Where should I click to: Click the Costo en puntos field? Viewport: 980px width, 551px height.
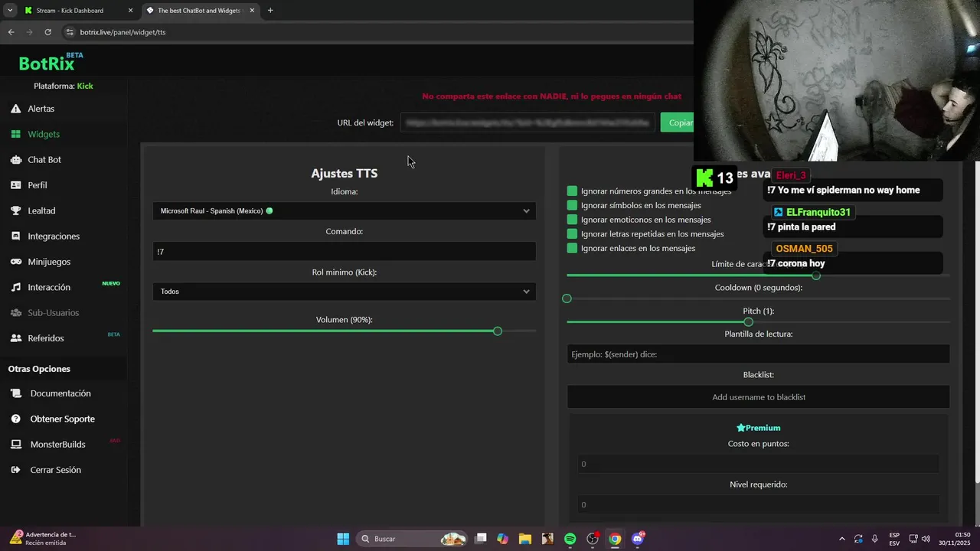(758, 464)
